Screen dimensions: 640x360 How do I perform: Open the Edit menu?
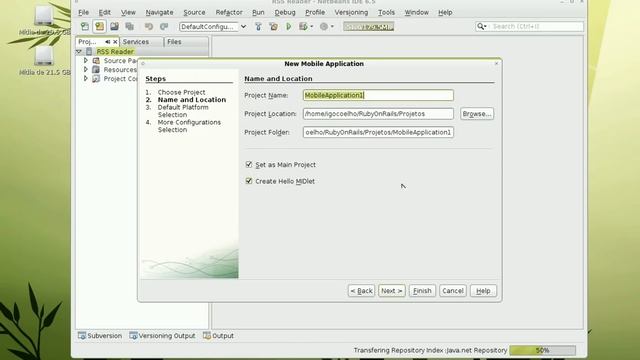tap(104, 12)
